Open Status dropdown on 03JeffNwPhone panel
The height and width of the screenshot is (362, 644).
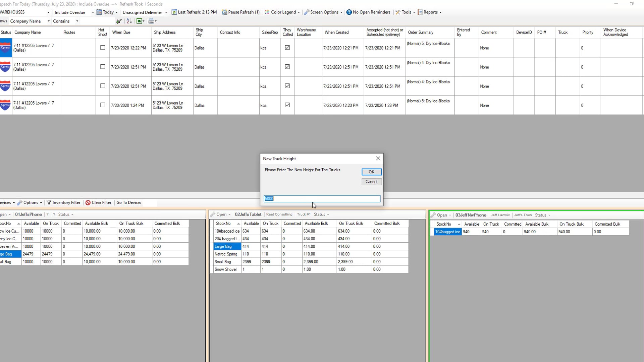pos(542,215)
